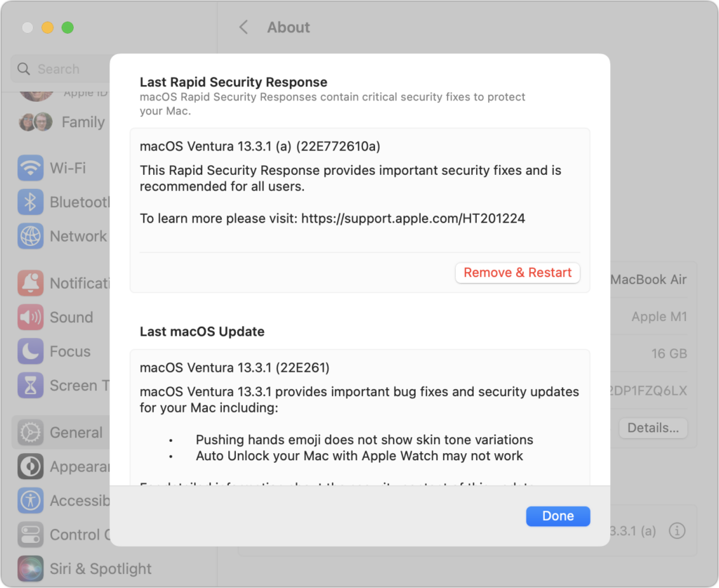
Task: Open the Control Center sidebar icon
Action: click(30, 535)
